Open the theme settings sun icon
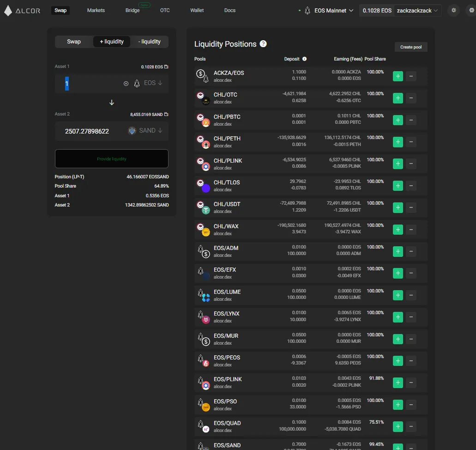Screen dimensions: 476x450 tap(453, 10)
